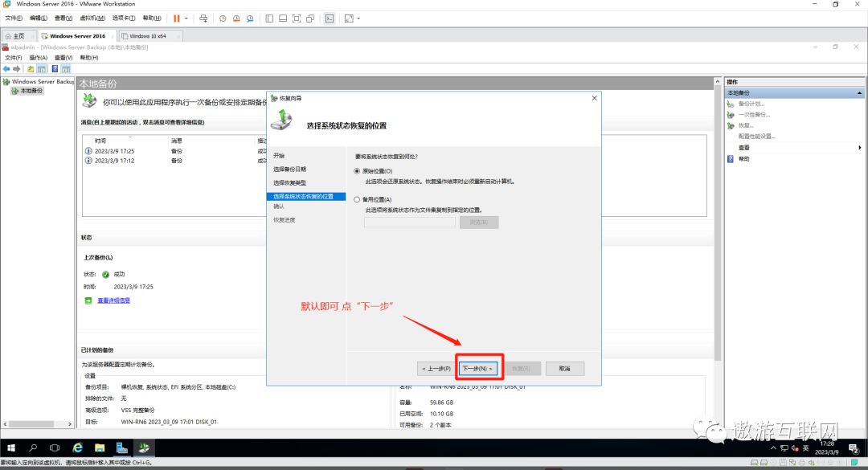The height and width of the screenshot is (470, 868).
Task: Open Task View on the taskbar
Action: pyautogui.click(x=55, y=448)
